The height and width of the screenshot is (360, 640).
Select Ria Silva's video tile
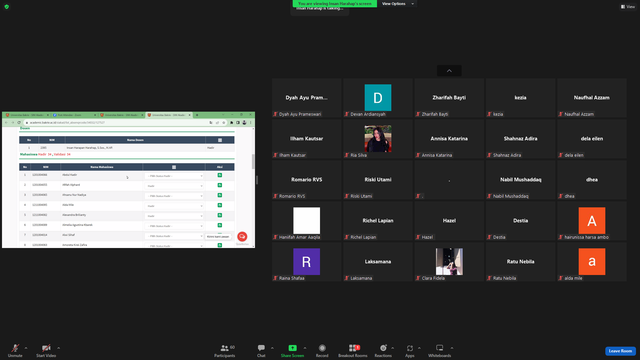pyautogui.click(x=378, y=139)
